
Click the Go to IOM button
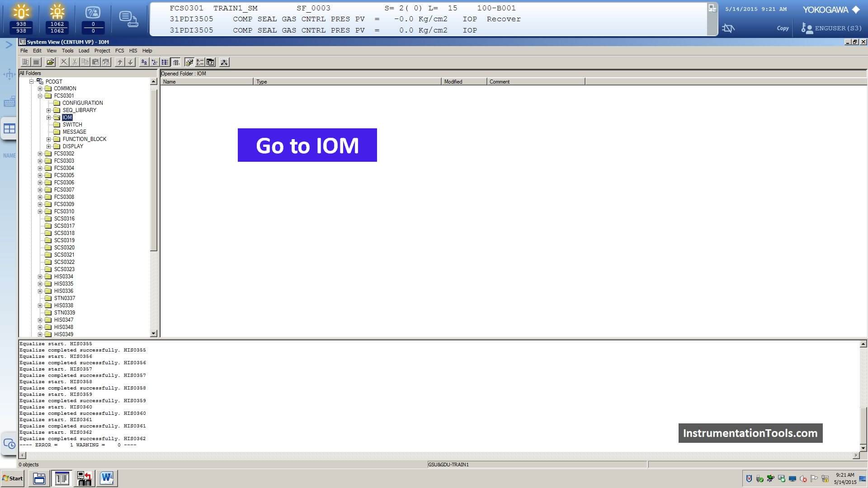pos(307,145)
